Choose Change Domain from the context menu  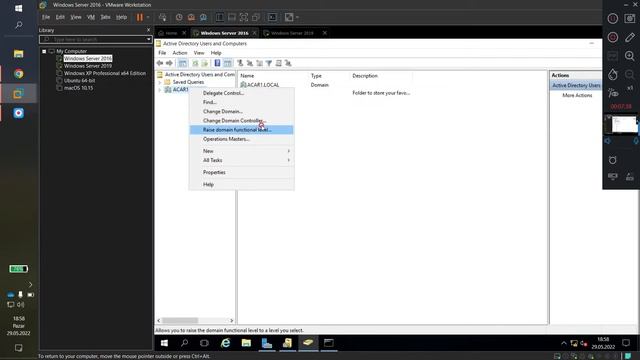coord(241,111)
